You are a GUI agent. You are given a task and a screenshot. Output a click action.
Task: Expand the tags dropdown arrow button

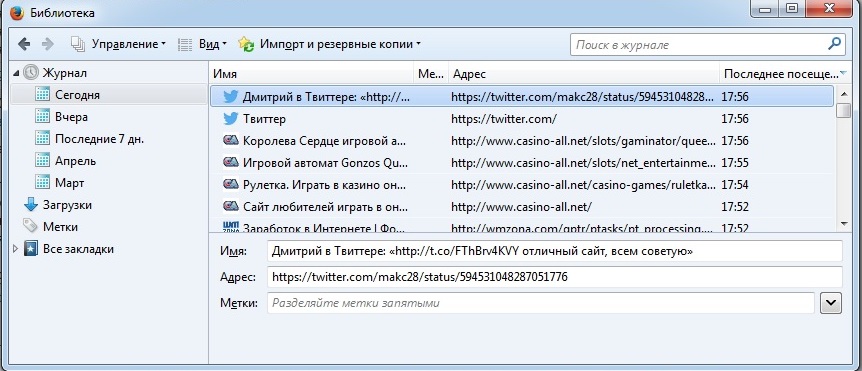click(831, 303)
